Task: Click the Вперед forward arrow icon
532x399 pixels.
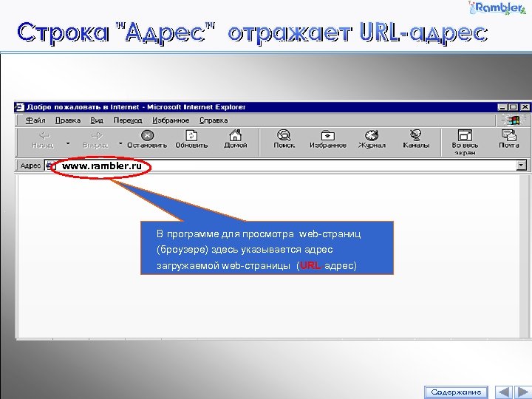Action: (97, 136)
